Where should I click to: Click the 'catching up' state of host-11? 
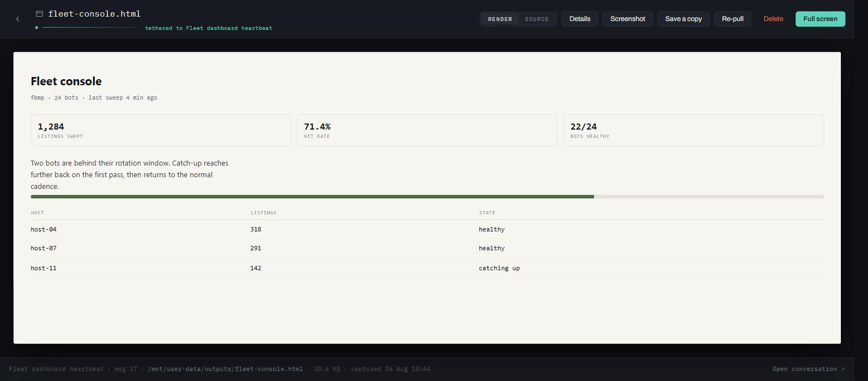click(x=499, y=268)
